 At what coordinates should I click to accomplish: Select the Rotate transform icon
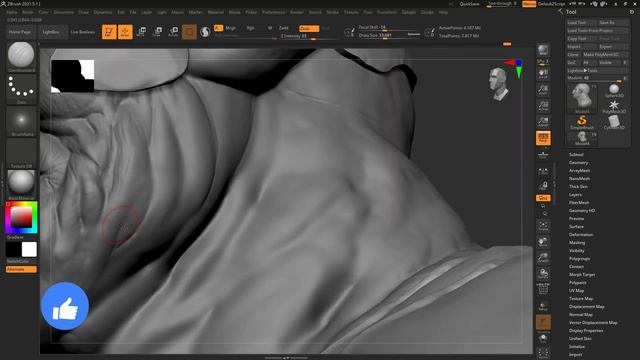click(x=173, y=32)
